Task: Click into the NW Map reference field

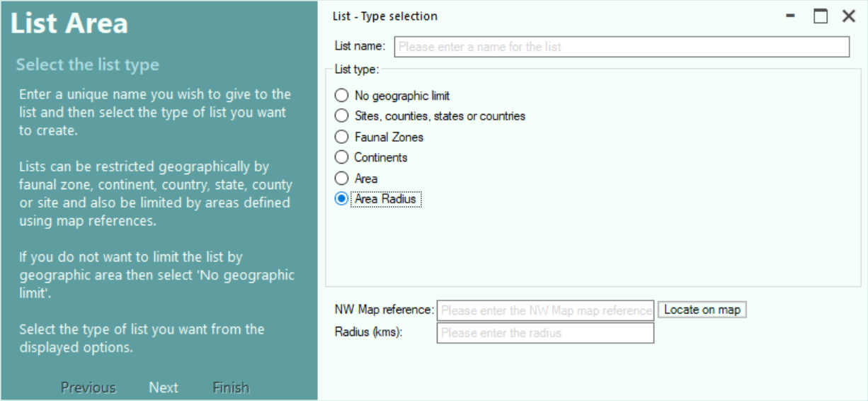Action: [x=545, y=310]
